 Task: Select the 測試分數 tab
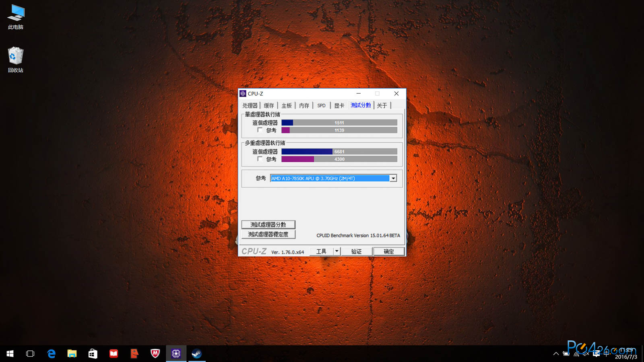pyautogui.click(x=361, y=105)
